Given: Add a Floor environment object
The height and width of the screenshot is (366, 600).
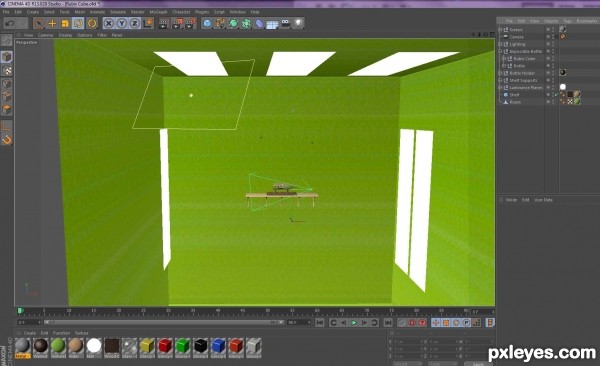Looking at the screenshot, I should tap(272, 23).
